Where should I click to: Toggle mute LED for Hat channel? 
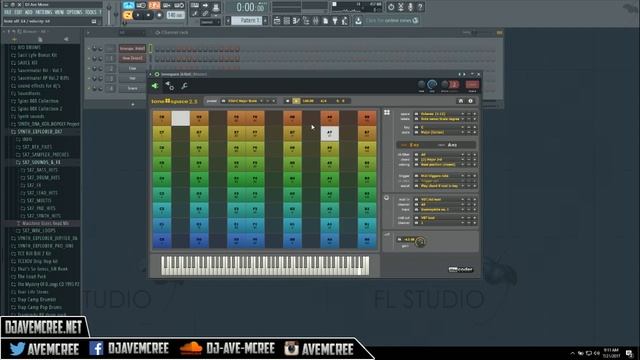89,78
